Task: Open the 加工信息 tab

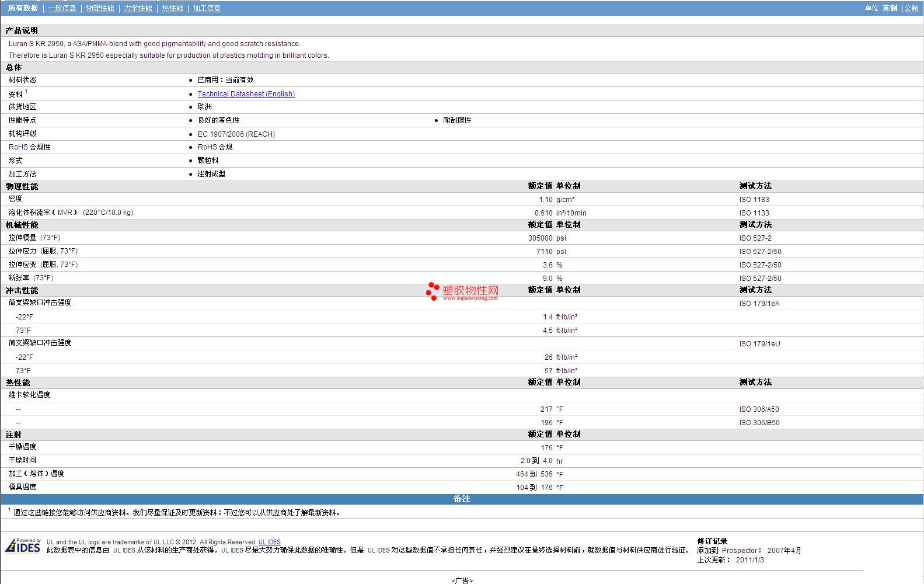Action: pos(207,8)
